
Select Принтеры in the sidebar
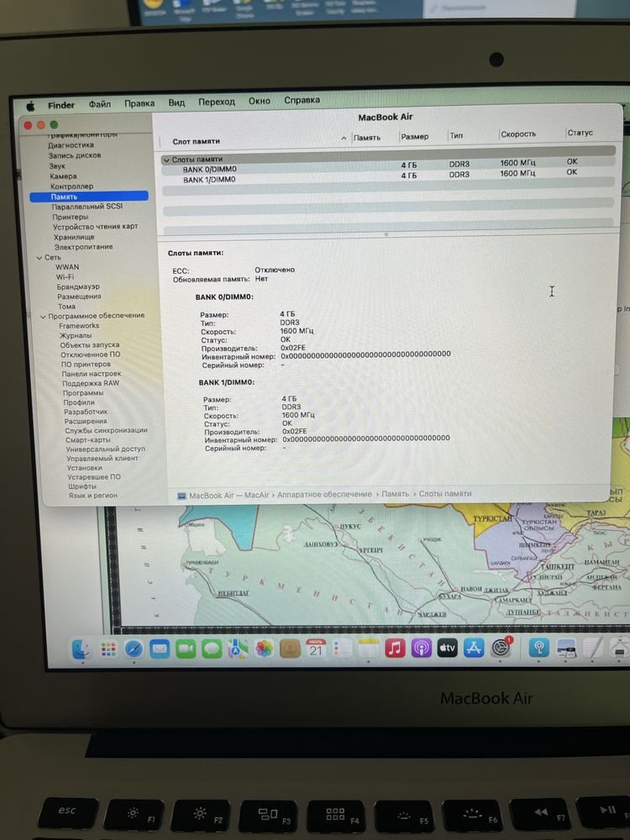71,217
